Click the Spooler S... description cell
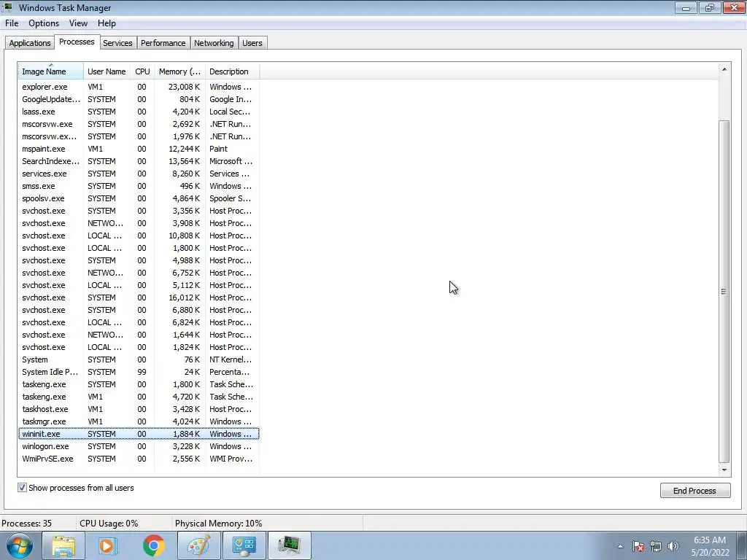This screenshot has height=560, width=747. [230, 198]
